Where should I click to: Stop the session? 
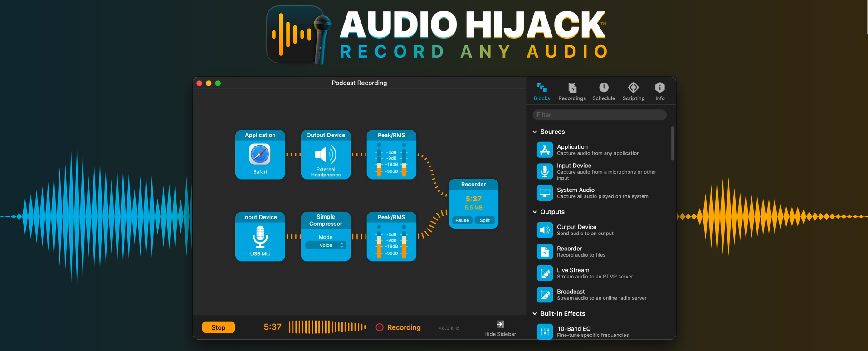point(218,327)
